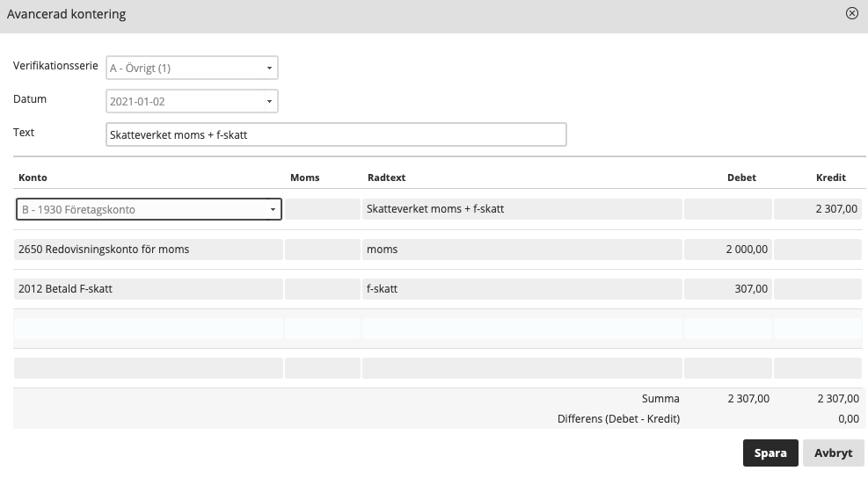The width and height of the screenshot is (868, 478).
Task: Click the Radtext of the Företagskonto row
Action: 522,209
